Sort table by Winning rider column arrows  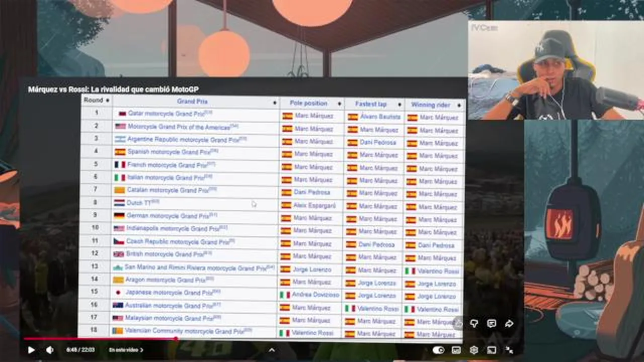coord(459,105)
